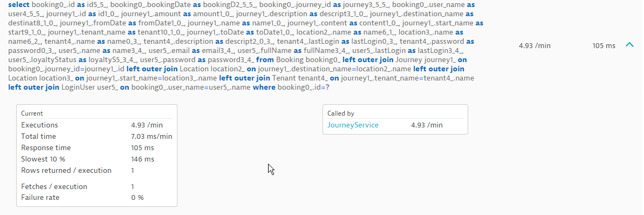Click Fetches / execution label
Viewport: 644px width, 215px height.
[54, 186]
